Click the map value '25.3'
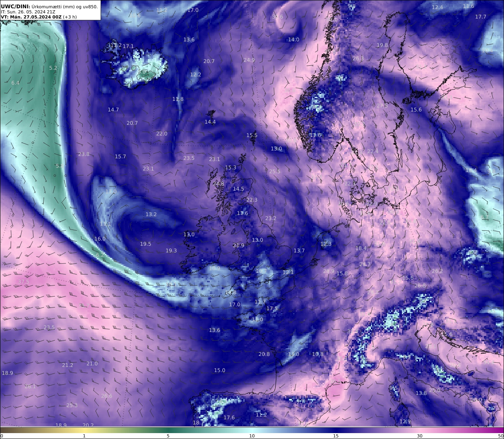The width and height of the screenshot is (504, 439). [x=72, y=405]
